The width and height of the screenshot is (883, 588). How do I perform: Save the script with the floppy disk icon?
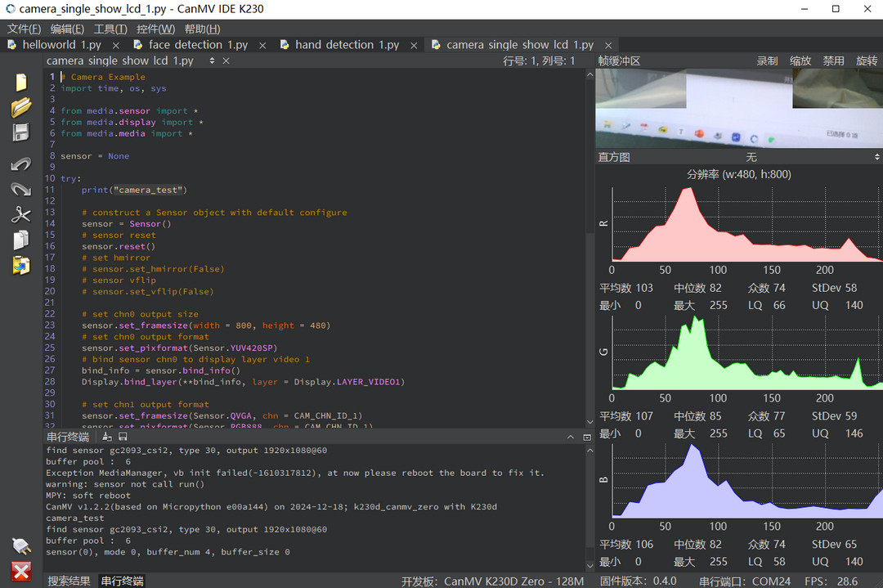coord(20,132)
